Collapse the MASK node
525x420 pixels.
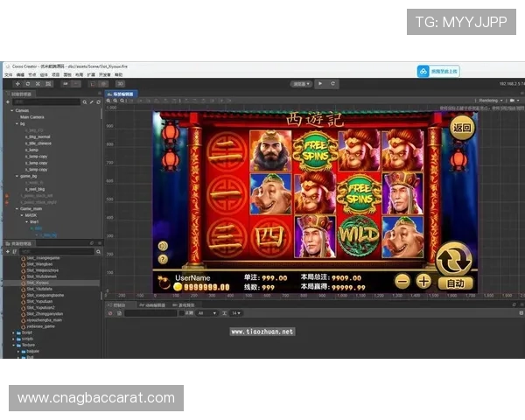(22, 215)
